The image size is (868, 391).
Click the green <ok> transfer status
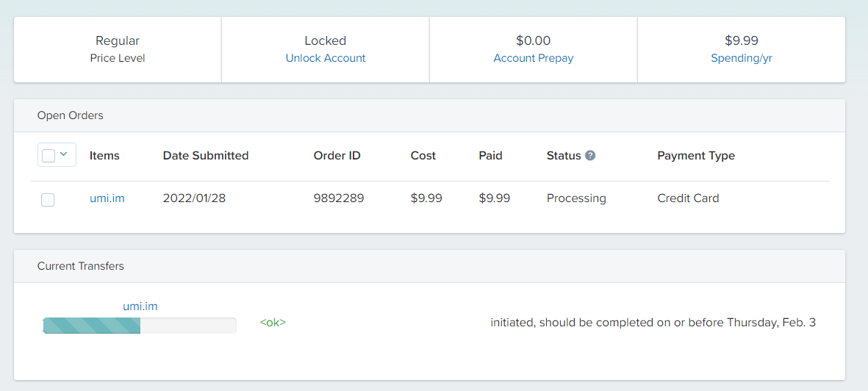click(273, 323)
